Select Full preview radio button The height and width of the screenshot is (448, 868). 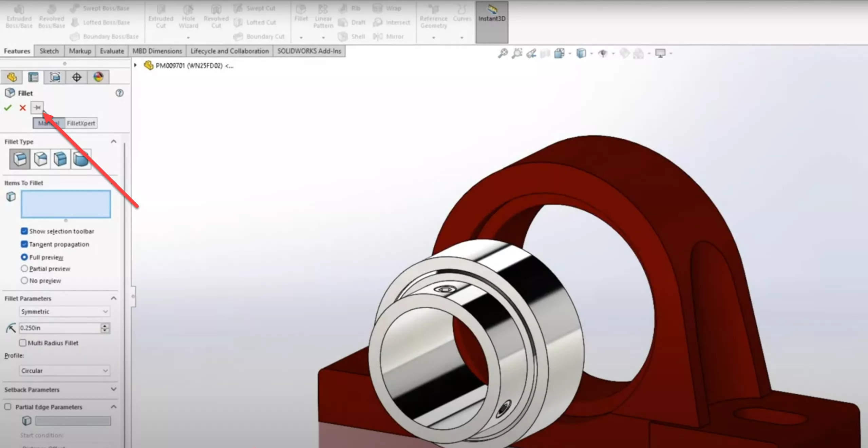tap(24, 257)
